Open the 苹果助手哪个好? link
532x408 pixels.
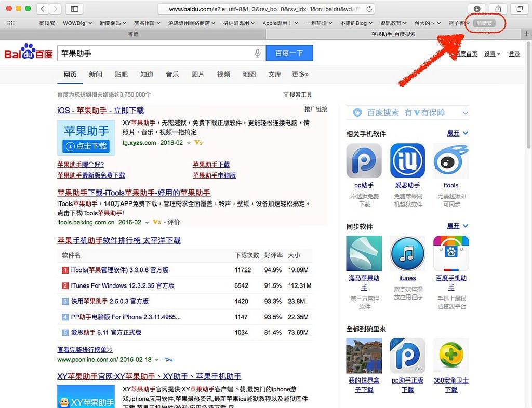pos(81,165)
